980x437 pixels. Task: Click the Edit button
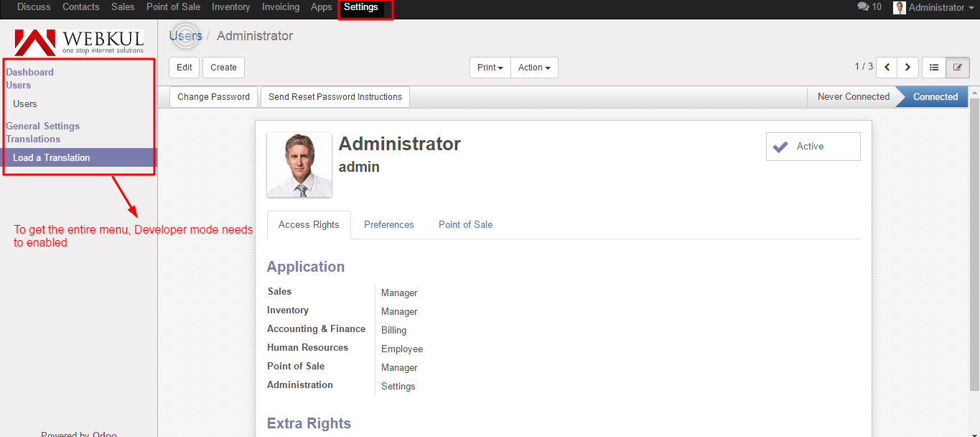[185, 68]
